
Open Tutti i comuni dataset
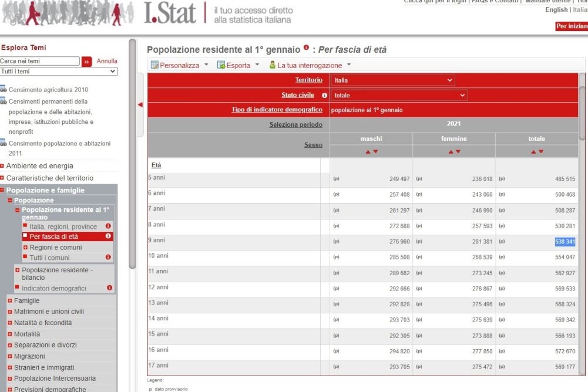point(49,258)
